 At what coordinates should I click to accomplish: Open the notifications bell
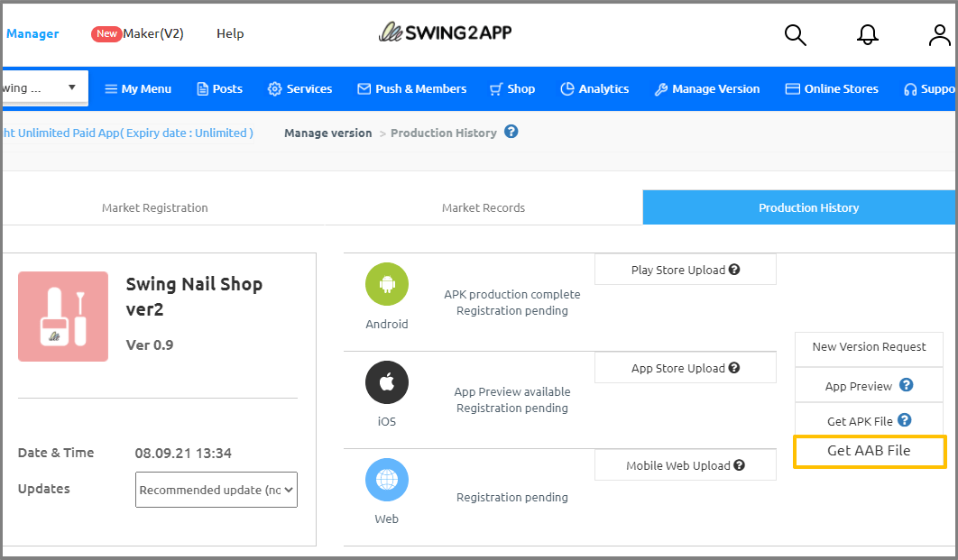point(867,35)
